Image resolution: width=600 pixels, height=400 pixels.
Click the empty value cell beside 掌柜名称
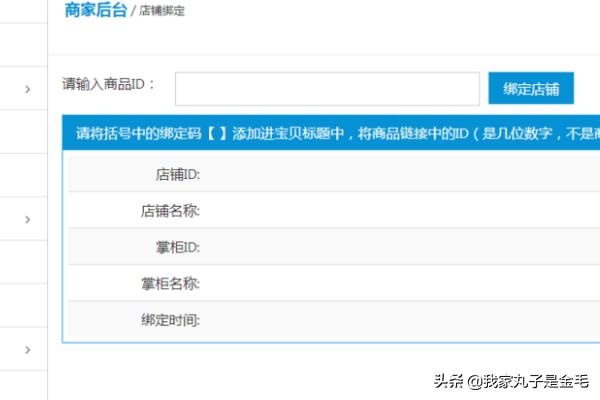click(x=400, y=284)
